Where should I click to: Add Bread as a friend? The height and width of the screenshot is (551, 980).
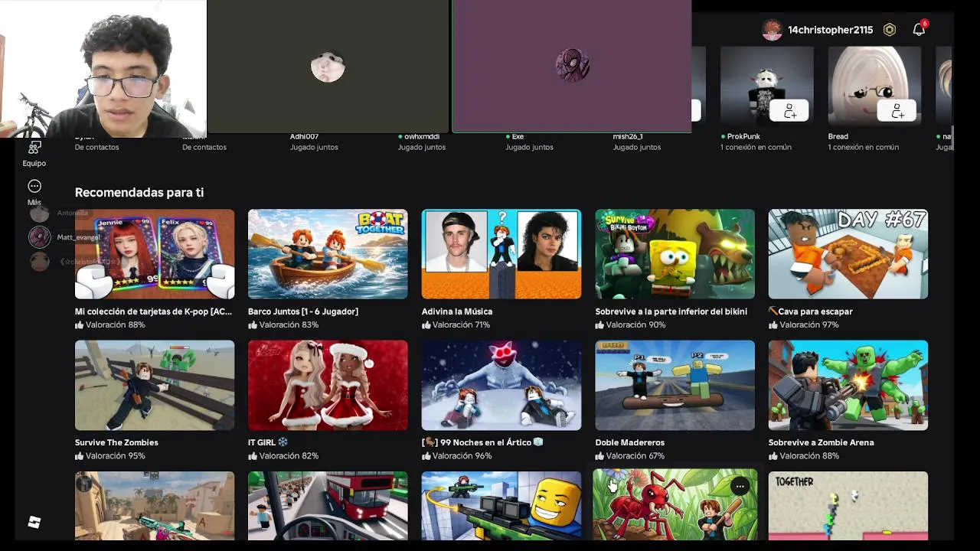pos(897,112)
